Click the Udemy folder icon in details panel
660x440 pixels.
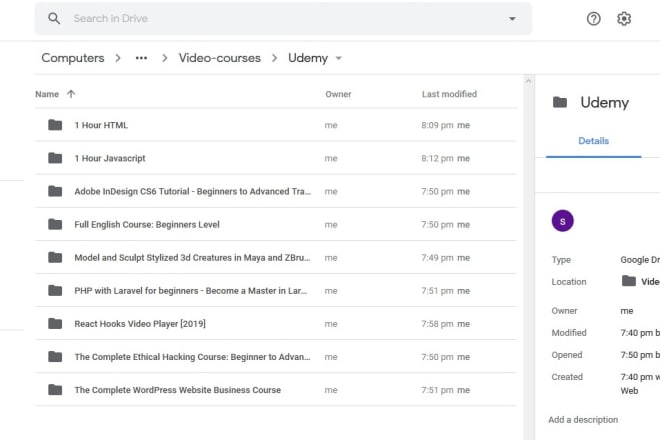pyautogui.click(x=560, y=102)
